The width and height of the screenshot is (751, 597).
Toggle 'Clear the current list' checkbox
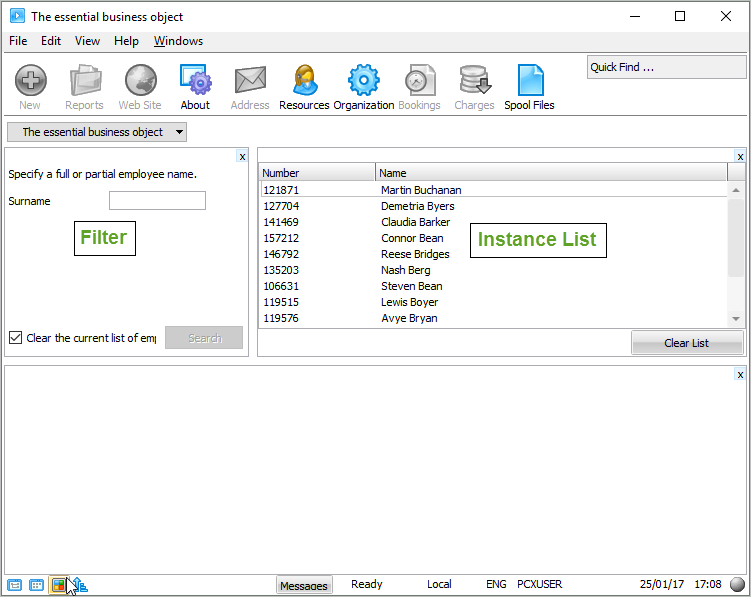[x=15, y=337]
